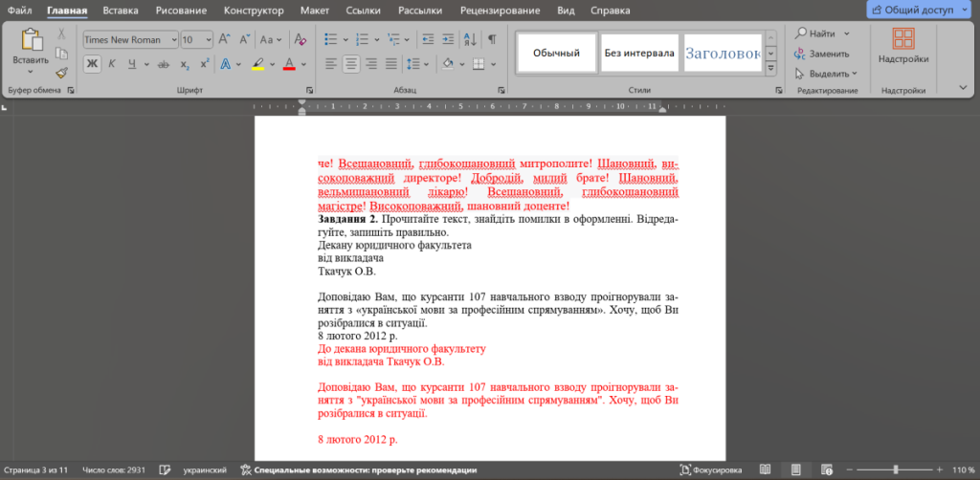Decrease the paragraph indent

428,39
